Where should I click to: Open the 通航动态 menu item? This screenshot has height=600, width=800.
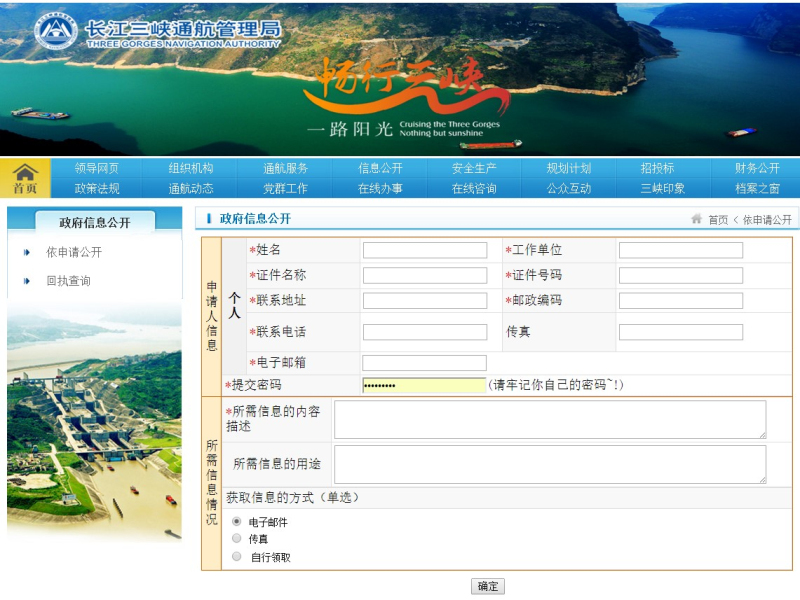tap(191, 188)
